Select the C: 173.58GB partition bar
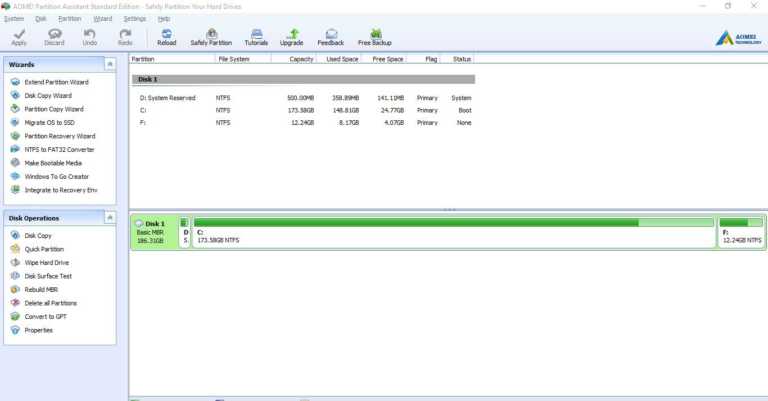Screen dimensions: 768x401 pyautogui.click(x=454, y=232)
